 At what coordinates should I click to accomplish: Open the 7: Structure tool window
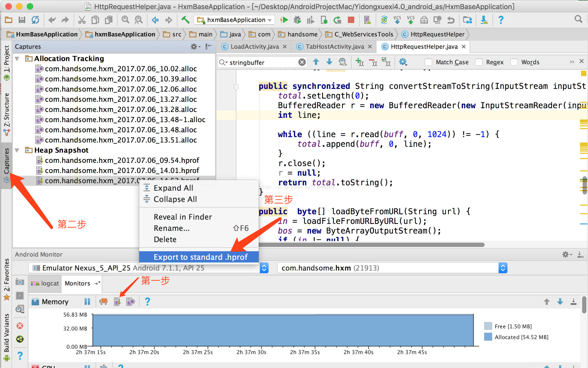(6, 114)
